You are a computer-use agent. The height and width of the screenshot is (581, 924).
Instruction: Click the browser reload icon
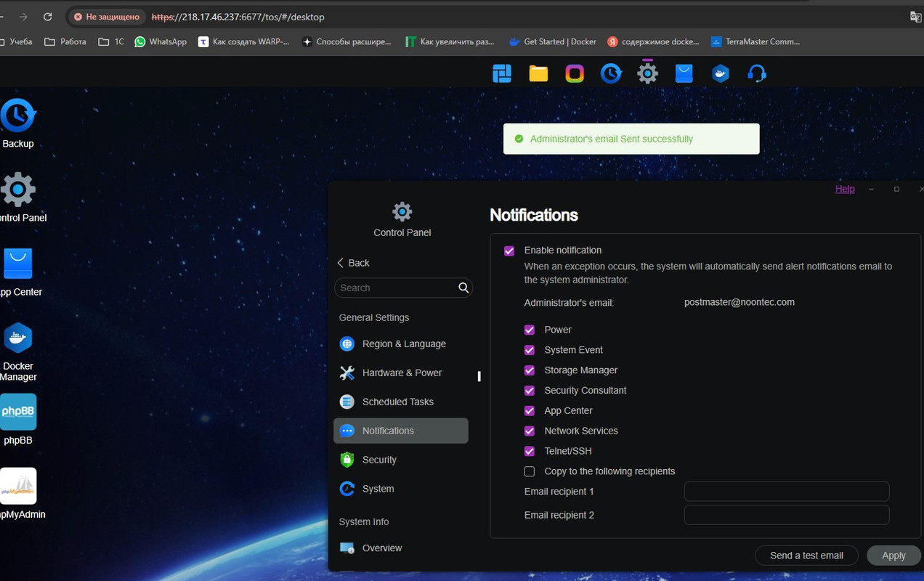(x=48, y=17)
